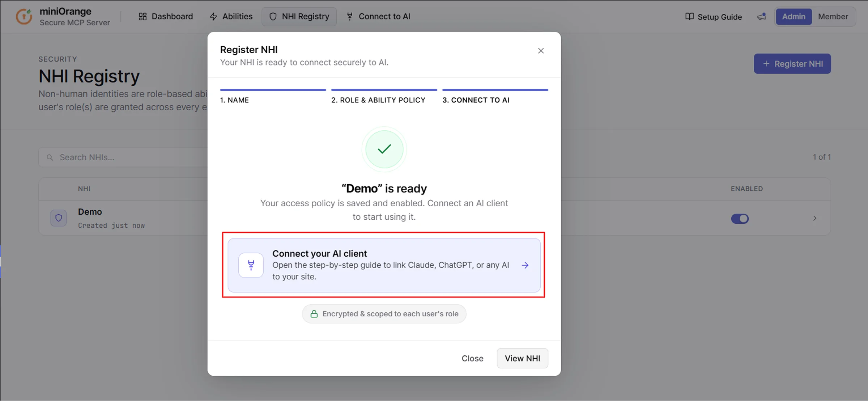Click the search magnifier icon

pos(50,157)
